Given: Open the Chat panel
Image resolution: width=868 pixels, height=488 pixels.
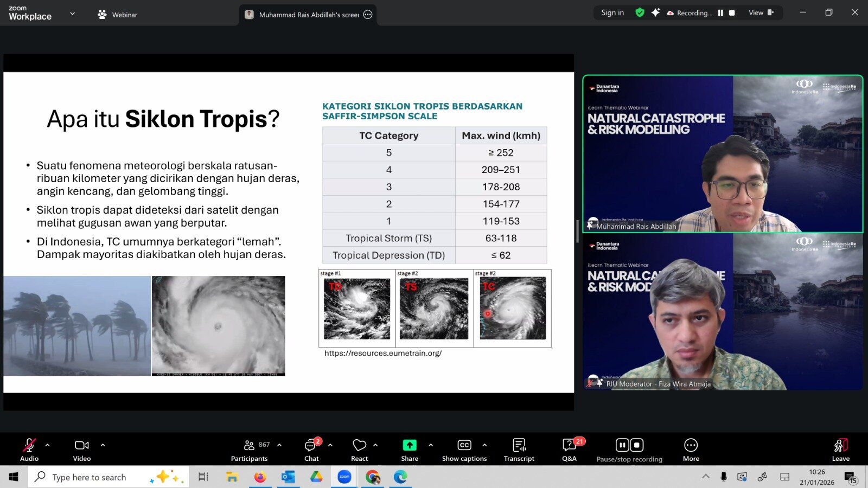Looking at the screenshot, I should point(311,450).
